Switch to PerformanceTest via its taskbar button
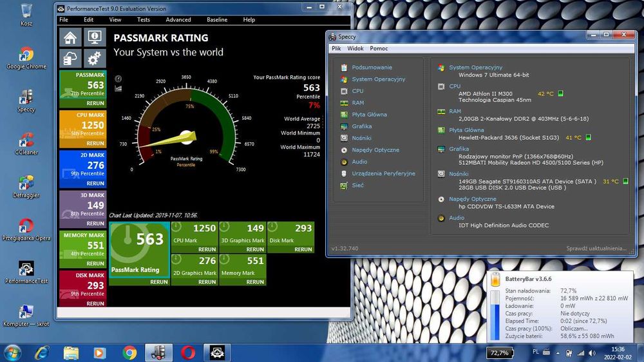 tap(217, 352)
